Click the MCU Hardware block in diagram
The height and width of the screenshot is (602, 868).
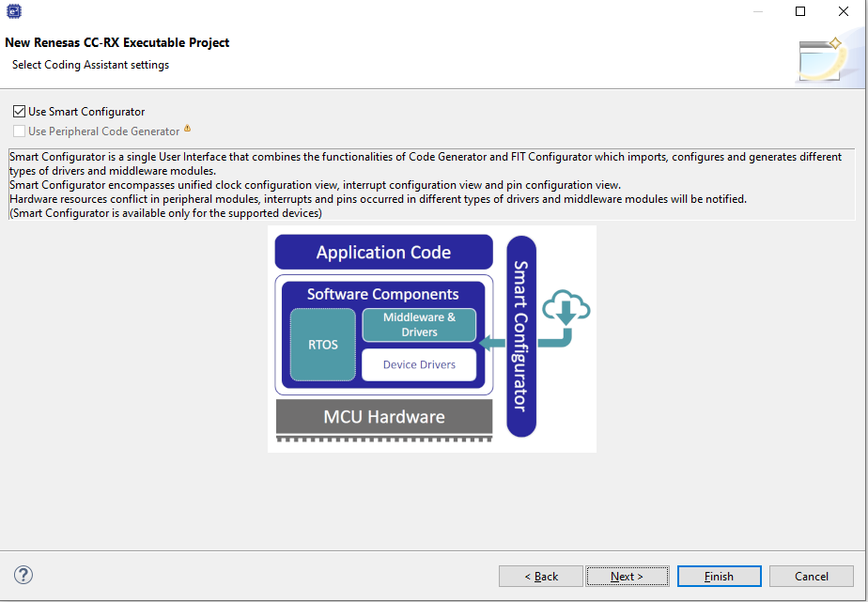(x=384, y=417)
